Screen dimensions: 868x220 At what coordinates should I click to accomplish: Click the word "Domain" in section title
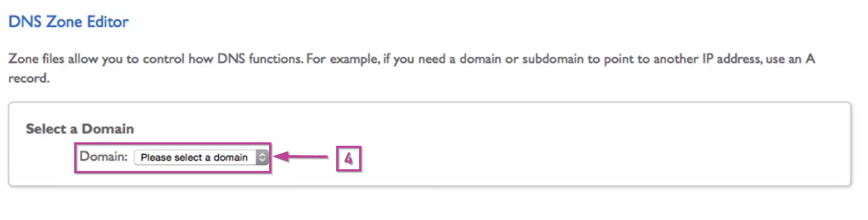(x=108, y=129)
